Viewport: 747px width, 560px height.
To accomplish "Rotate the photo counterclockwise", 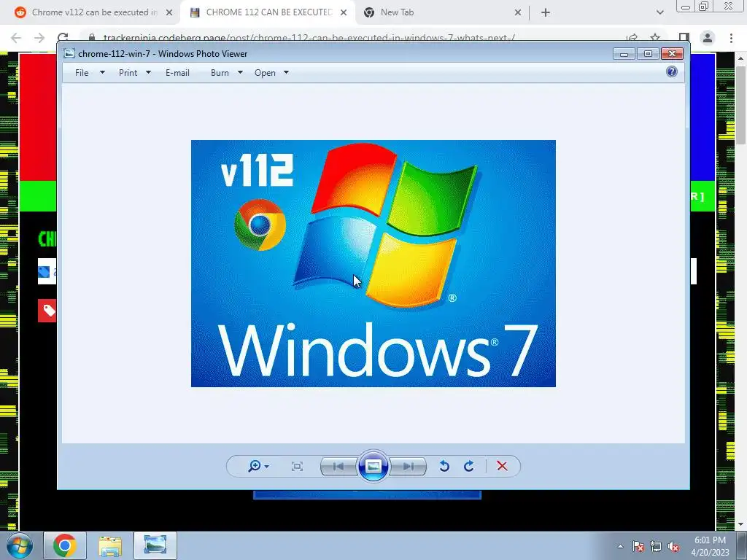I will [444, 466].
